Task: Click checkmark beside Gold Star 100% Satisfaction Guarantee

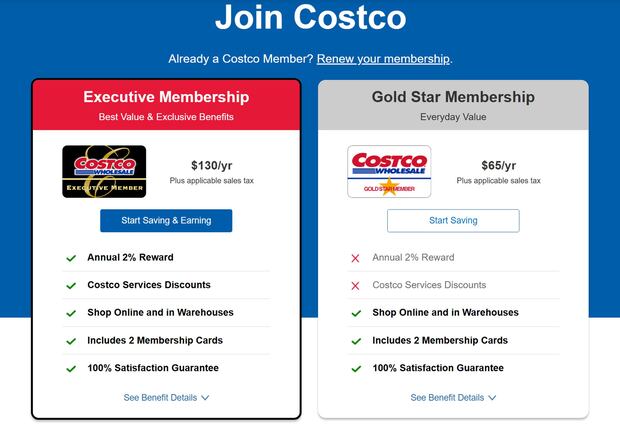Action: [x=356, y=369]
